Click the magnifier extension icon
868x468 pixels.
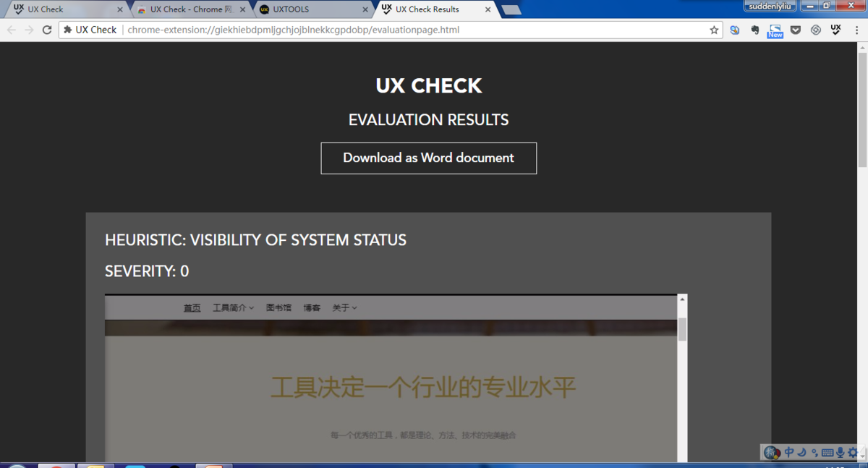point(734,30)
